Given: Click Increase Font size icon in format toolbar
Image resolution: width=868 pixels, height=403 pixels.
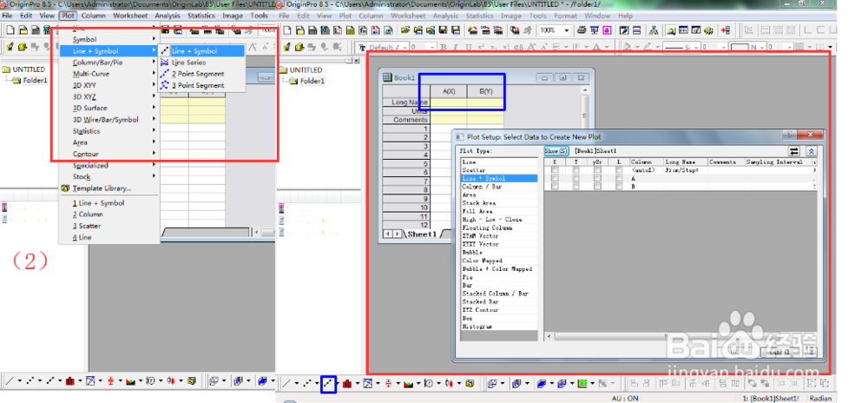Looking at the screenshot, I should 531,47.
